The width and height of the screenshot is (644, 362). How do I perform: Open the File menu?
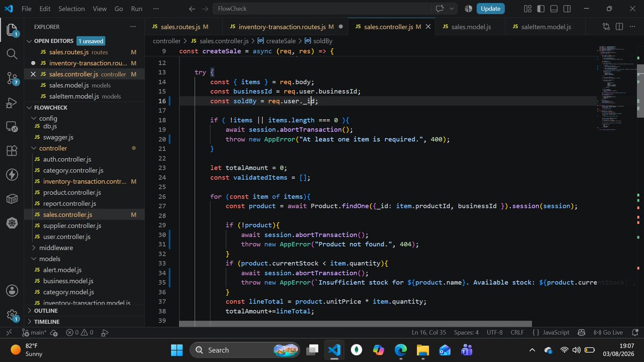coord(27,9)
